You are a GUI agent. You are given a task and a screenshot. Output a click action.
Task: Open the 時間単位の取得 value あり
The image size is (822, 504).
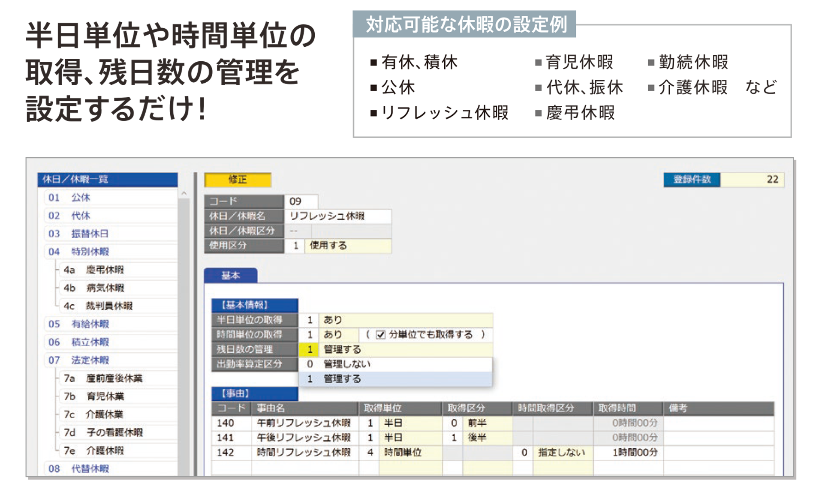pyautogui.click(x=339, y=335)
